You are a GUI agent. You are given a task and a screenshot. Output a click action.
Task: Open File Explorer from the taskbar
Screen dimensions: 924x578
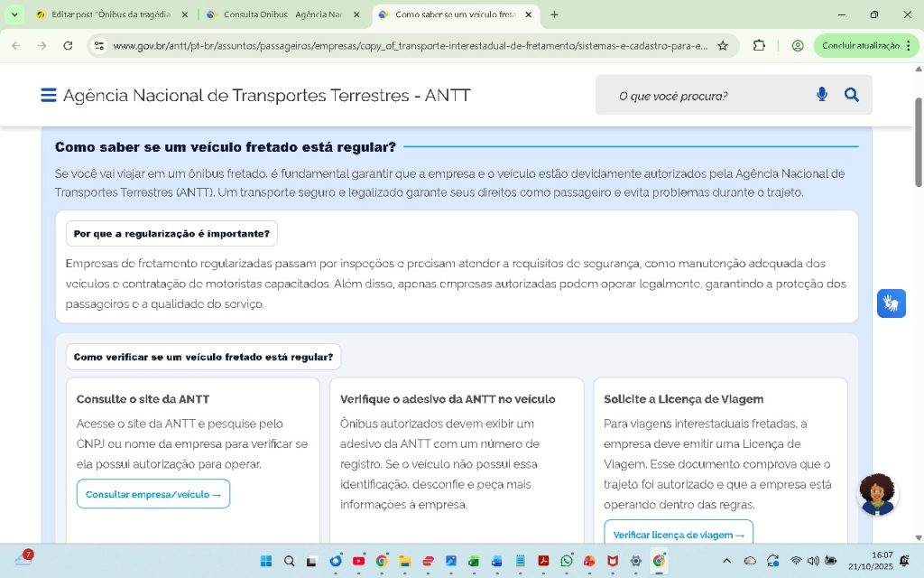tap(405, 560)
